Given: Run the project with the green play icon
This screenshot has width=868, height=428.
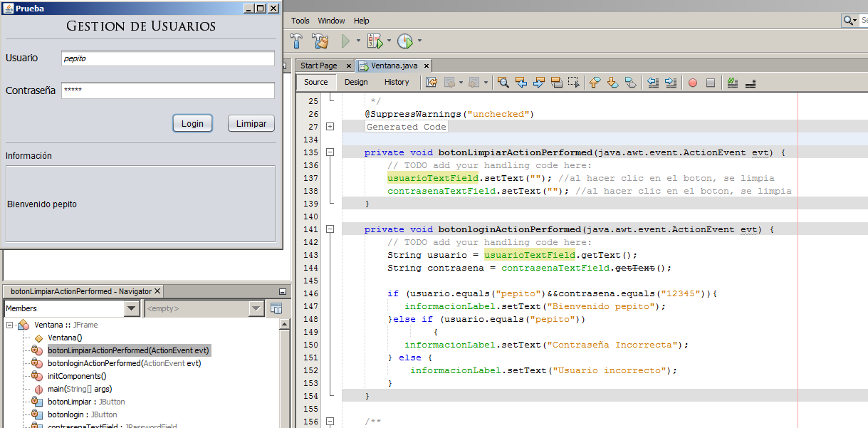Looking at the screenshot, I should click(x=345, y=41).
